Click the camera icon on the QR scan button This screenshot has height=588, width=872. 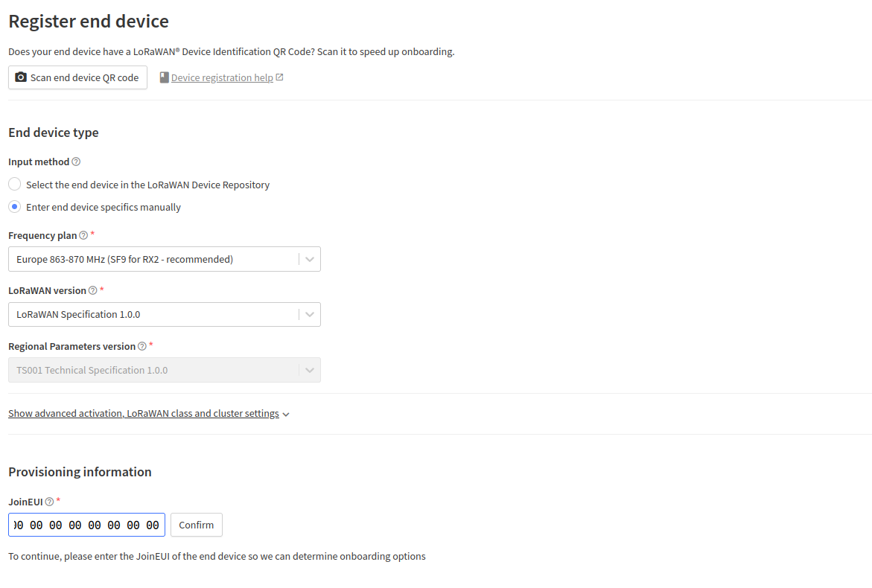(21, 77)
